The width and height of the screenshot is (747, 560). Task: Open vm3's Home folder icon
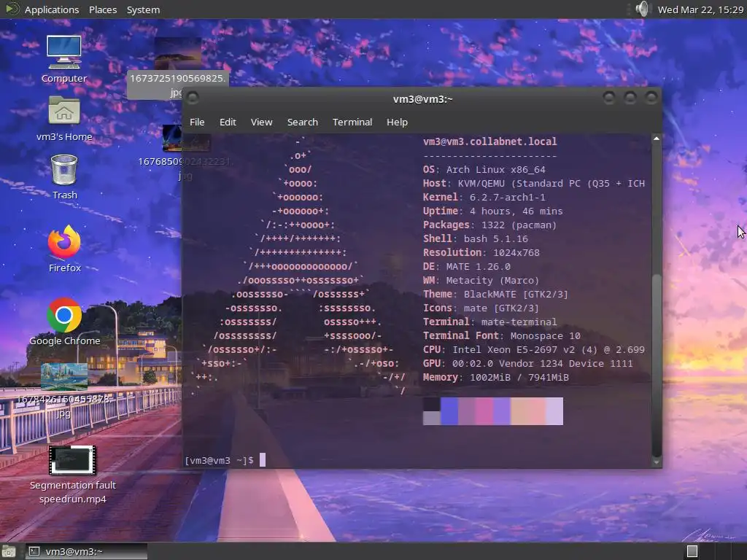64,119
